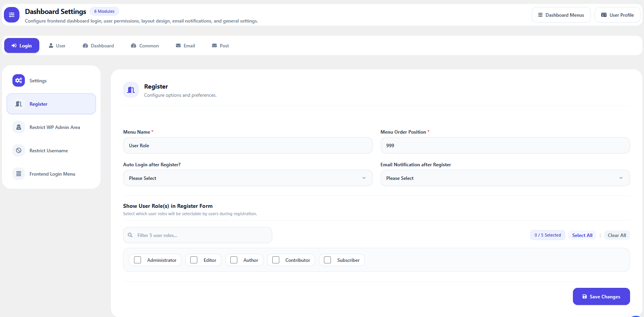Go to the Post tab

pos(221,45)
